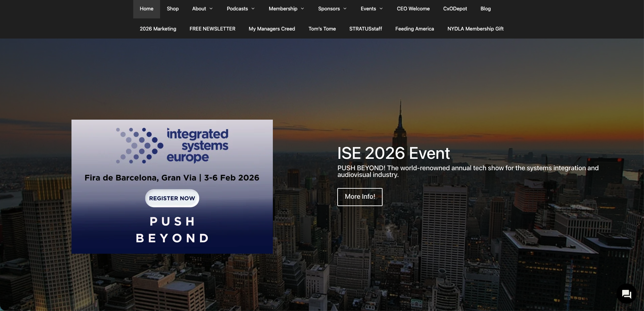Click the Integrated Systems Europe logo

[172, 145]
